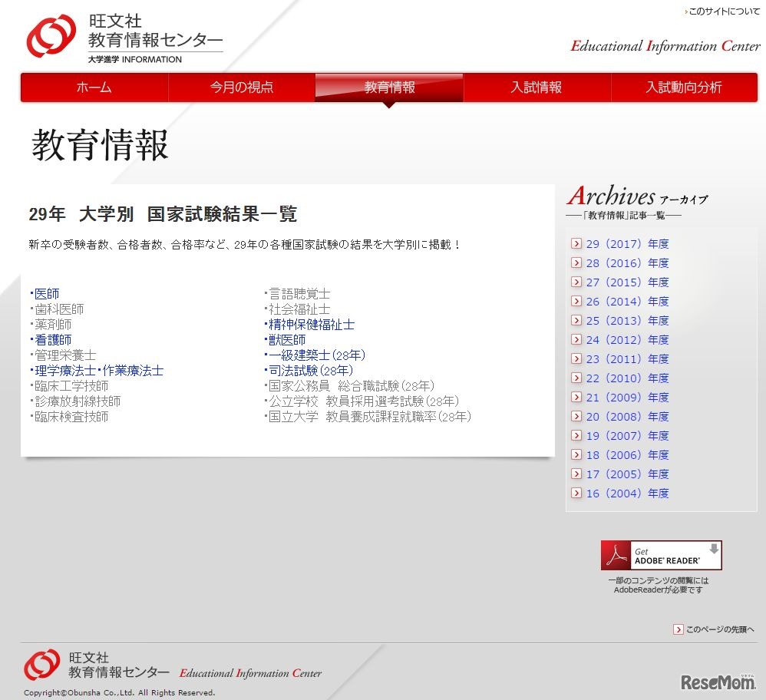Click the Get Adobe Reader badge
This screenshot has height=700, width=766.
point(661,554)
